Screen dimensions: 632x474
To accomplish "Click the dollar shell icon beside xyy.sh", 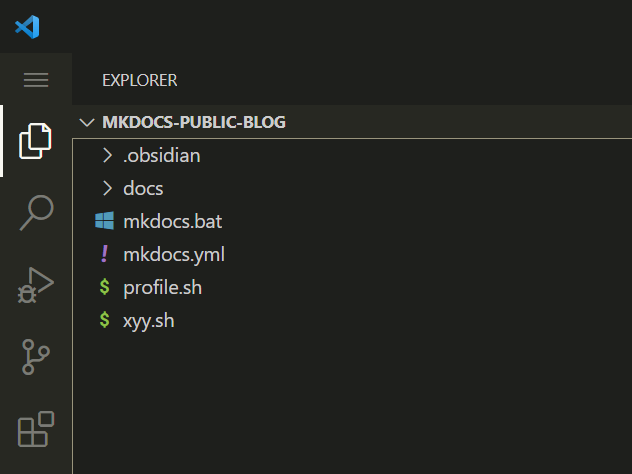I will 104,320.
